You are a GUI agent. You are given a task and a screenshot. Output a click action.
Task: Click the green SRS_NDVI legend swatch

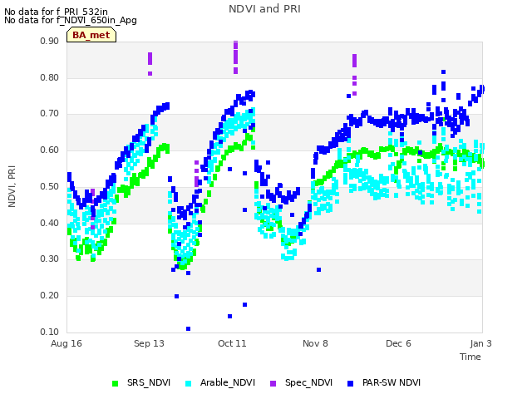click(115, 384)
